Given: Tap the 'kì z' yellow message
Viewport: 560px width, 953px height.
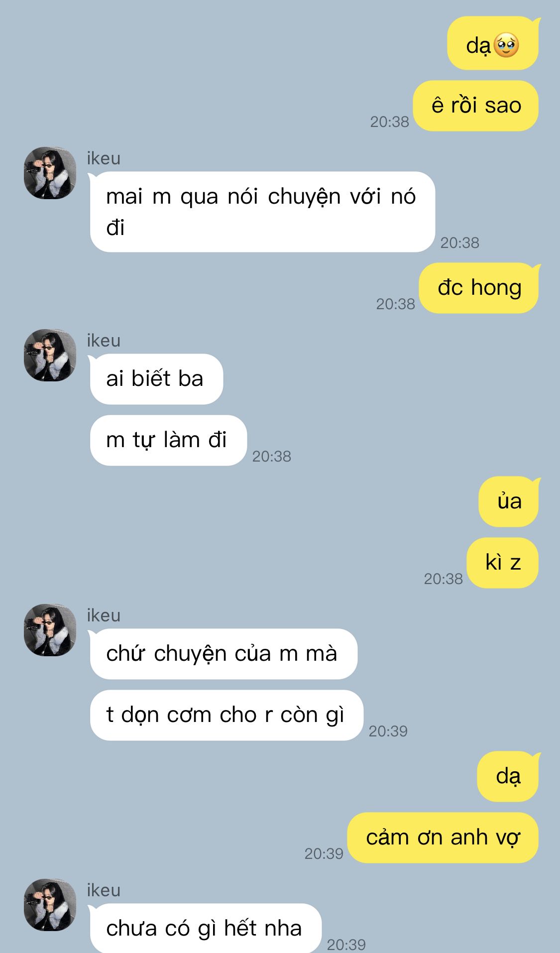Looking at the screenshot, I should coord(503,563).
